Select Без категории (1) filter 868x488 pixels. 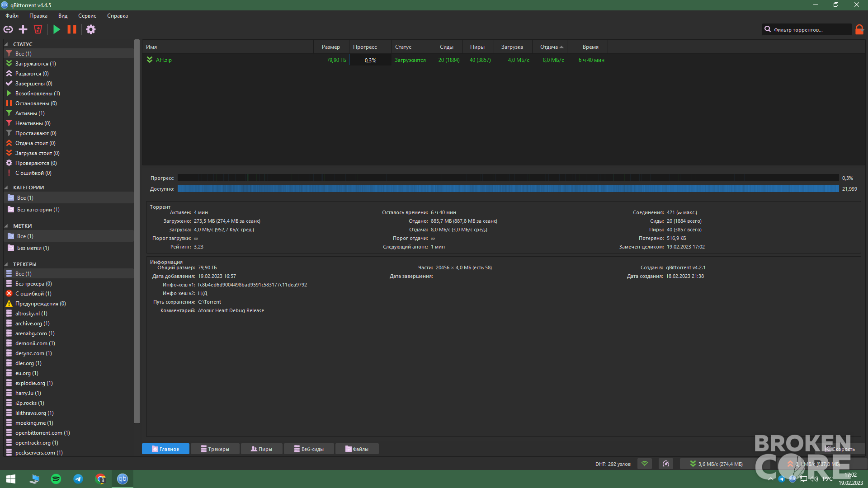coord(69,210)
